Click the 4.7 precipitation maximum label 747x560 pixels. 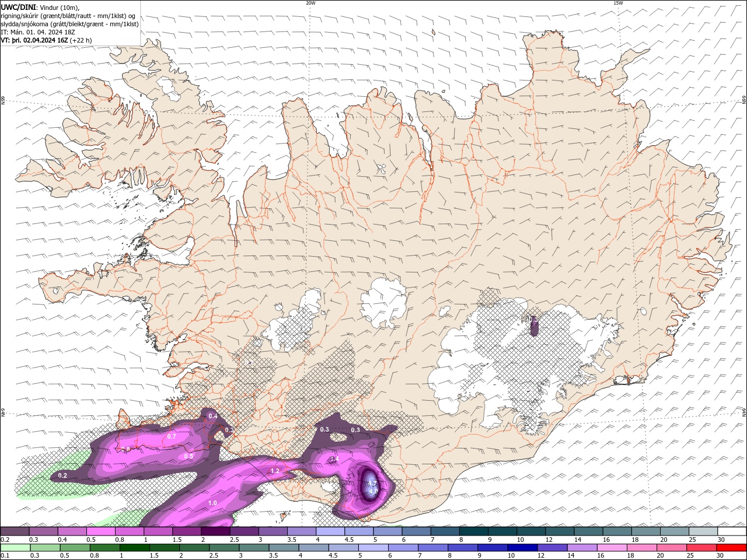click(371, 484)
